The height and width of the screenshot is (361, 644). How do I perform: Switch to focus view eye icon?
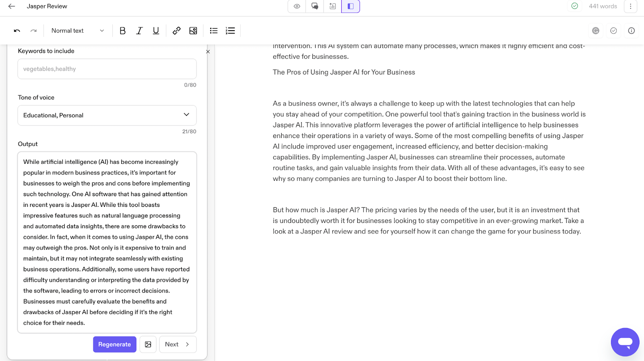[297, 6]
